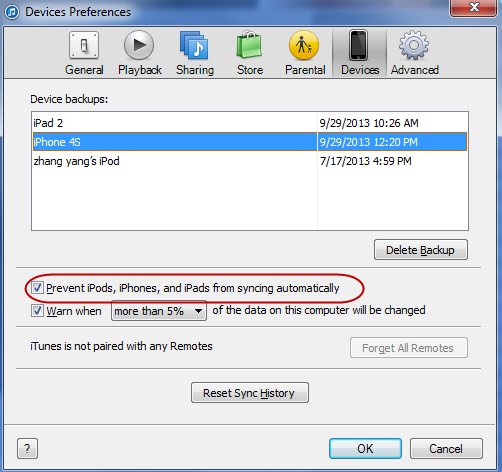Open Playback preferences play icon
502x472 pixels.
pyautogui.click(x=139, y=45)
